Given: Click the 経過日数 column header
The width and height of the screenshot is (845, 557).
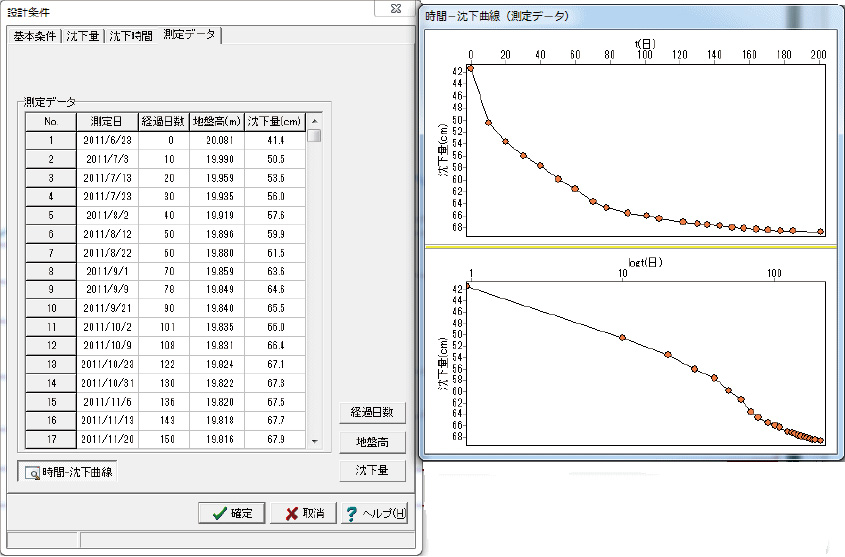Looking at the screenshot, I should tap(164, 121).
